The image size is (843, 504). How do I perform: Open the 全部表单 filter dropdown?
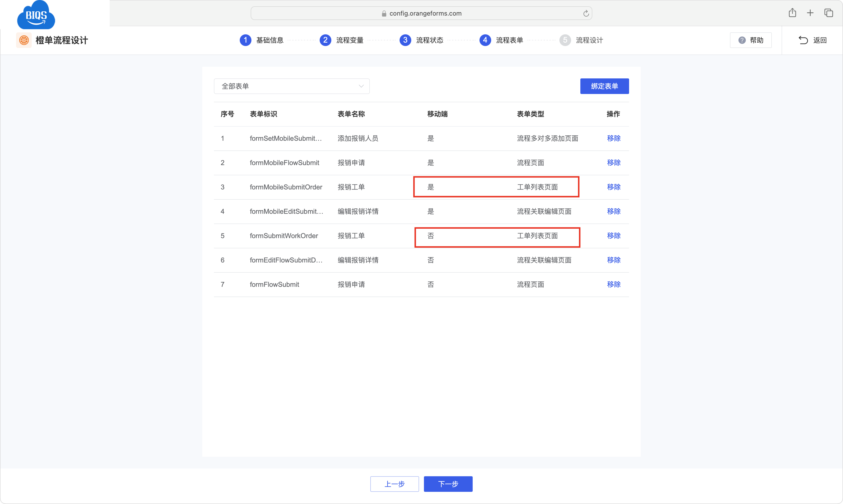pyautogui.click(x=292, y=86)
